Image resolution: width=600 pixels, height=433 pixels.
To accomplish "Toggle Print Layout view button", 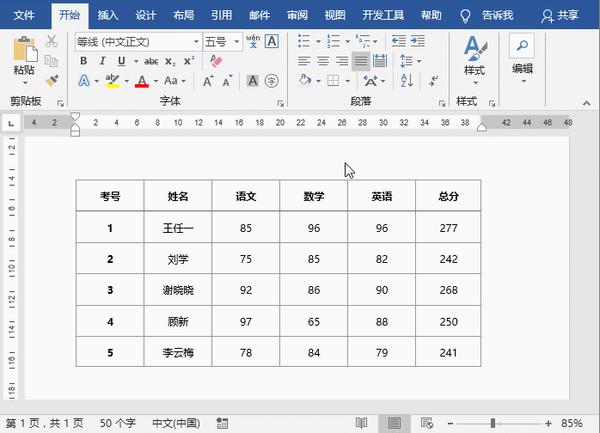I will coord(394,423).
